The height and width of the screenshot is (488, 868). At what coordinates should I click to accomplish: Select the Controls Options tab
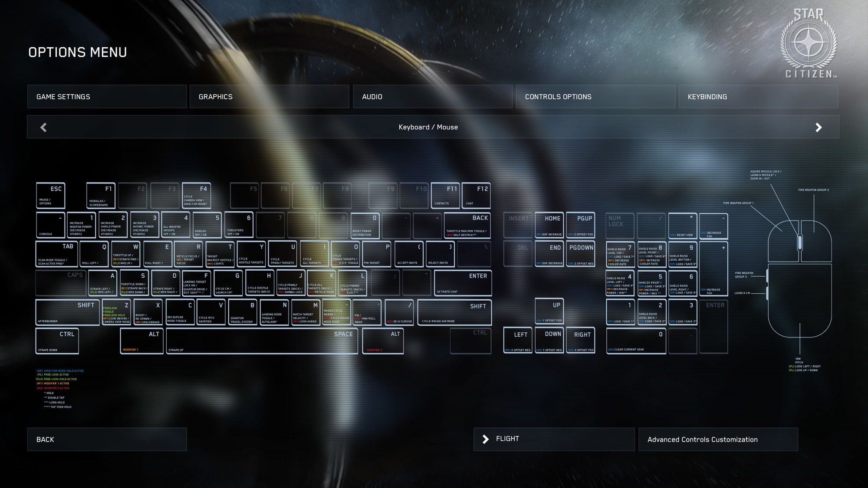[x=595, y=96]
